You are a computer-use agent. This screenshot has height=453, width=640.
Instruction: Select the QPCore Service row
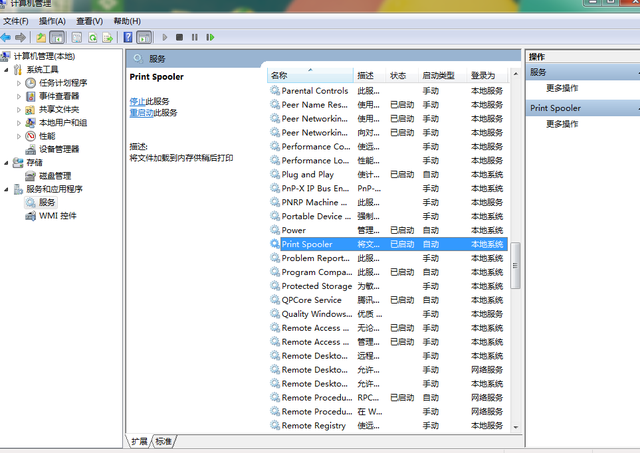tap(387, 300)
